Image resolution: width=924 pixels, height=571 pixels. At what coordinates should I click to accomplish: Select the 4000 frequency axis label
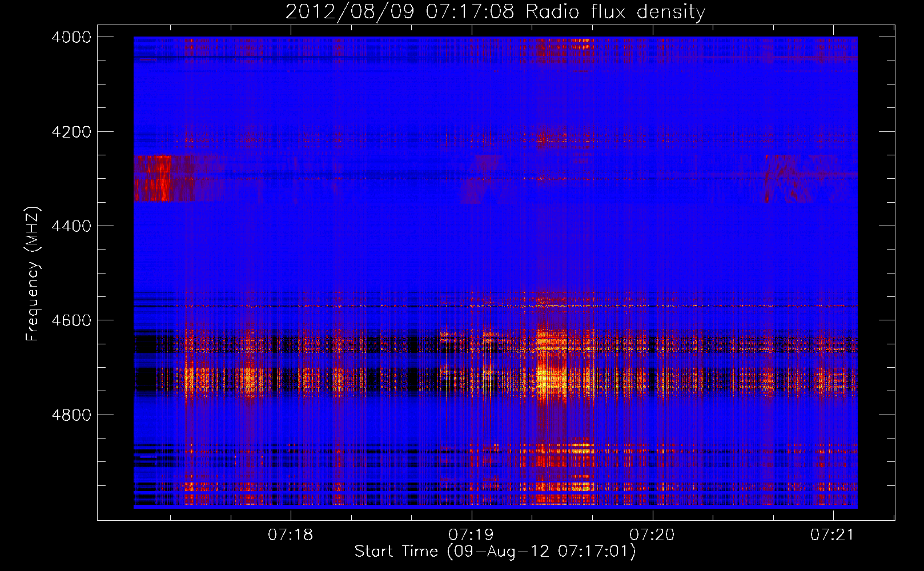click(71, 37)
